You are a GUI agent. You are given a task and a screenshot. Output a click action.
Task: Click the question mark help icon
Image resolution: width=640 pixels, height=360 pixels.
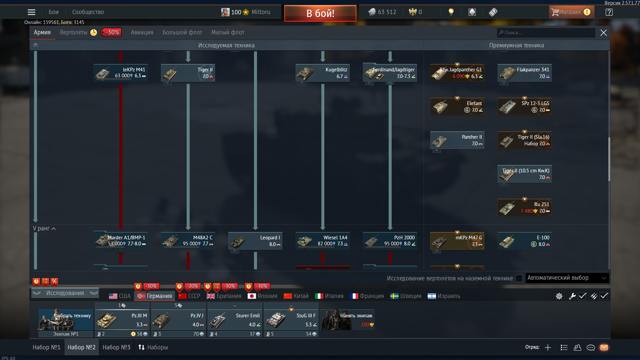[609, 12]
